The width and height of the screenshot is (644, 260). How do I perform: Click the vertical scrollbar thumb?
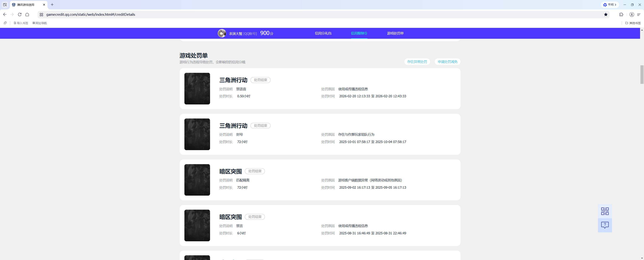click(642, 74)
